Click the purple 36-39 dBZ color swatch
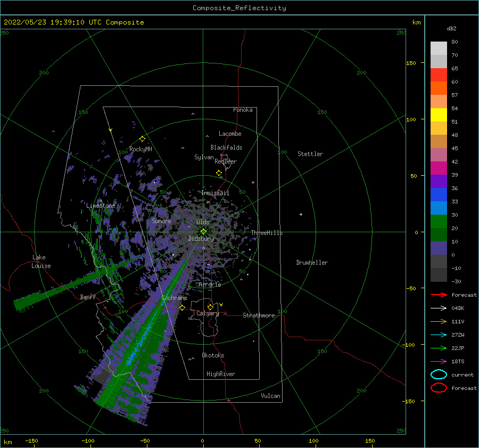The width and height of the screenshot is (479, 448). [x=439, y=181]
